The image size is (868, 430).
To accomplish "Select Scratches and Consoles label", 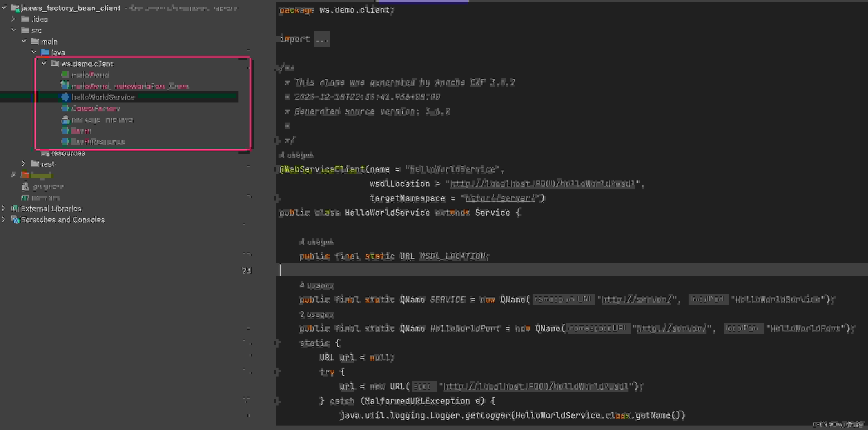I will point(63,220).
